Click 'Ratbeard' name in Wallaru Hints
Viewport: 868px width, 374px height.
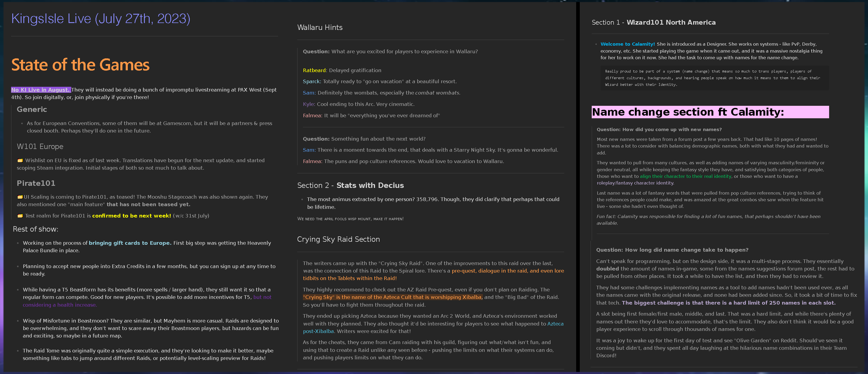pyautogui.click(x=314, y=70)
